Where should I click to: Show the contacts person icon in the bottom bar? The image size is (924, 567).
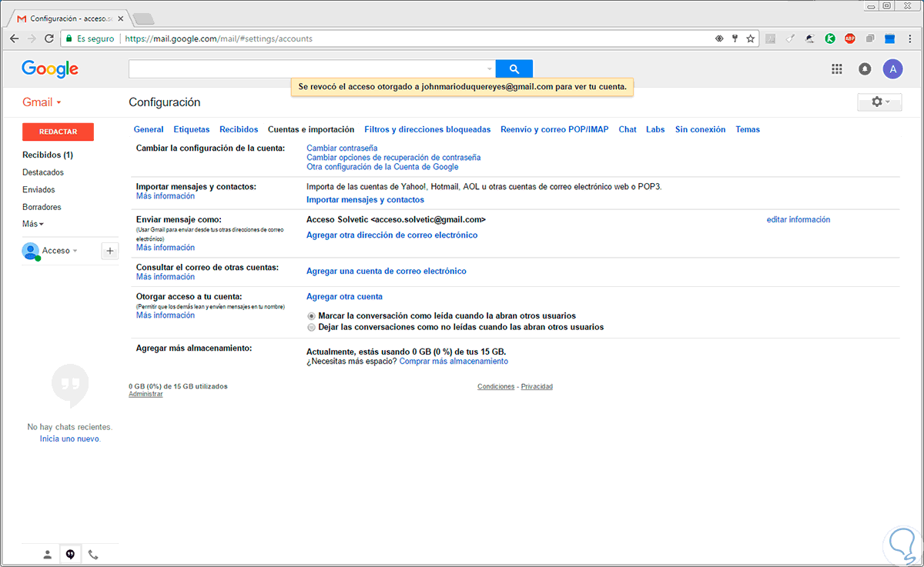click(48, 554)
